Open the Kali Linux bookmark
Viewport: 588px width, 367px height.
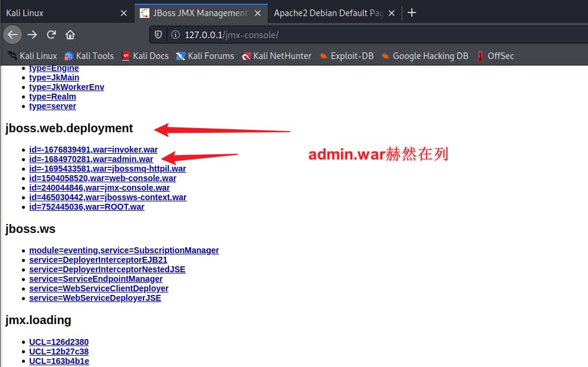(33, 56)
